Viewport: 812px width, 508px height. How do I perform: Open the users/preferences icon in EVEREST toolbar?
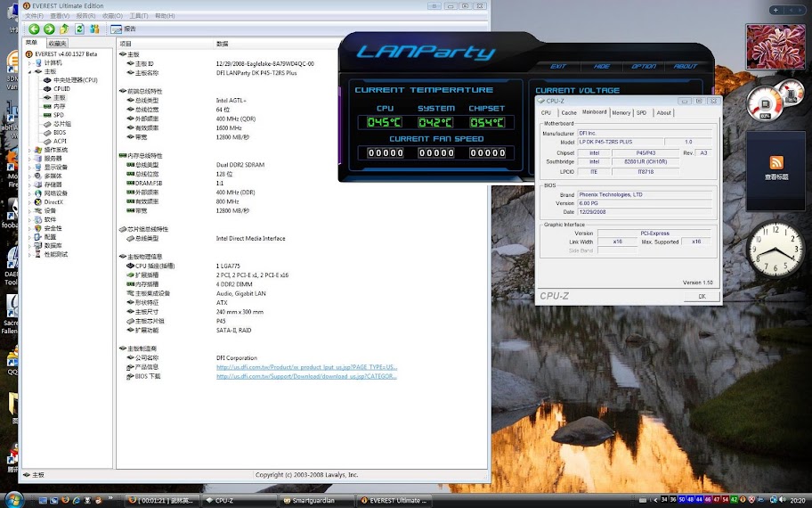point(94,29)
